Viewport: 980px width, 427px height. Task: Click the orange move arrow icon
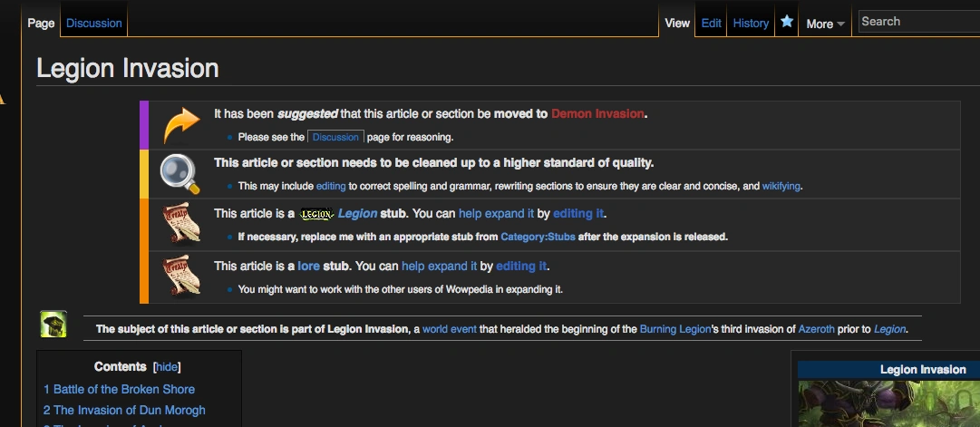coord(181,125)
